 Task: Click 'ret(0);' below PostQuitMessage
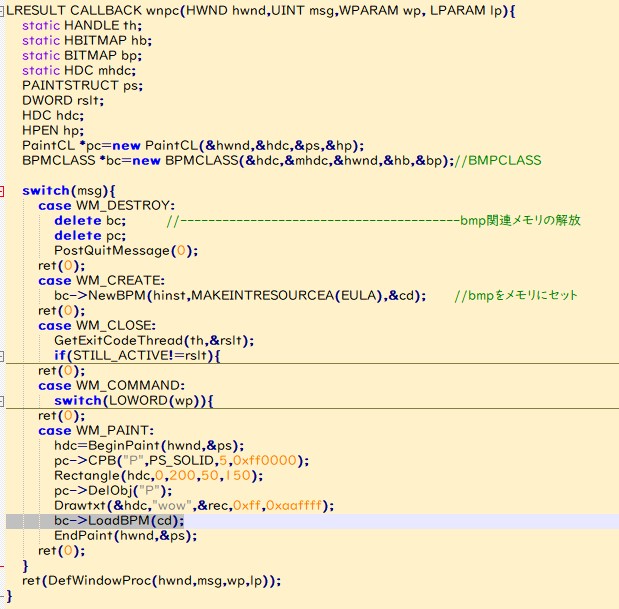[62, 266]
